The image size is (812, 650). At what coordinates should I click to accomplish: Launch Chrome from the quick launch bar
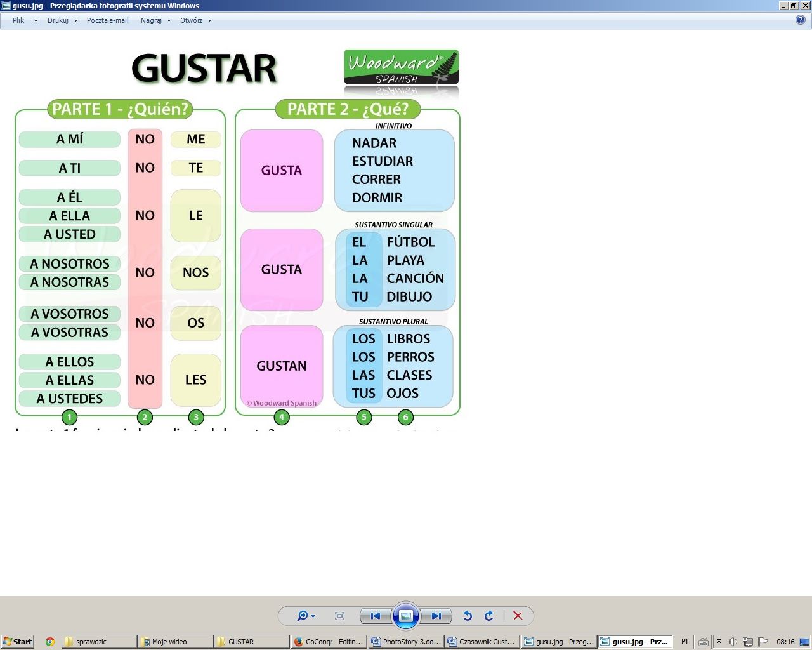point(50,642)
